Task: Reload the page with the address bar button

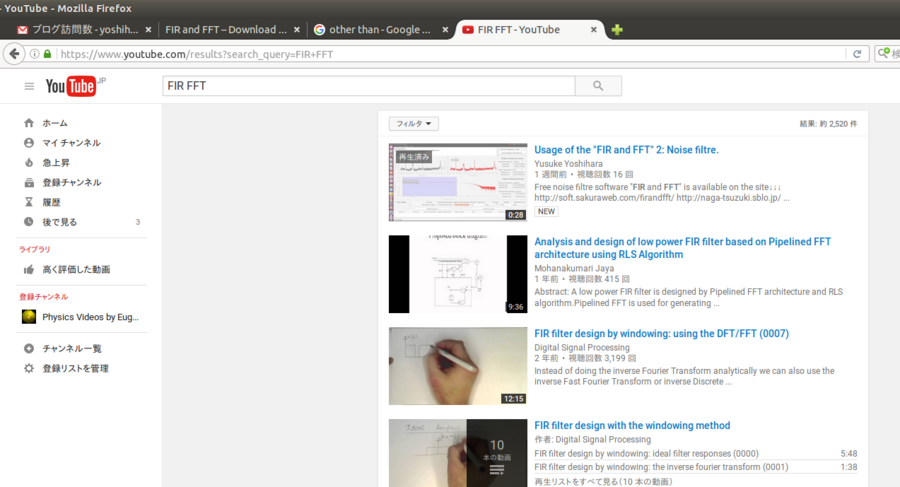Action: pyautogui.click(x=857, y=54)
